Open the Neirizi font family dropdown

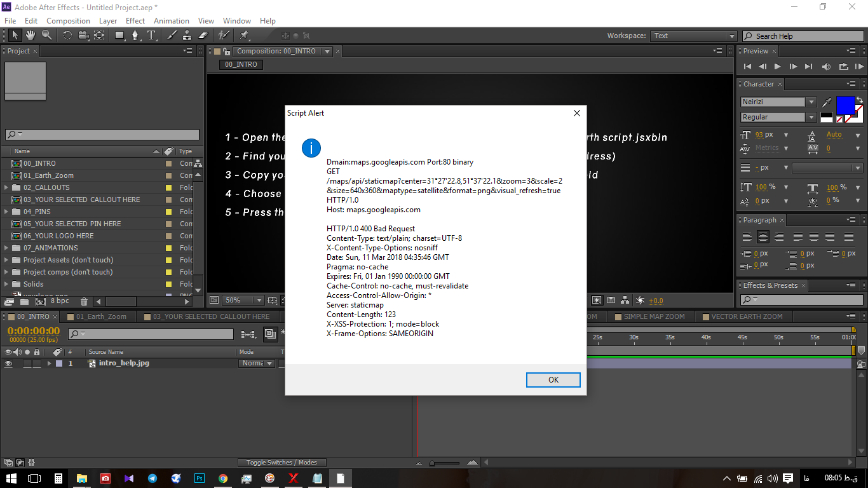coord(811,102)
